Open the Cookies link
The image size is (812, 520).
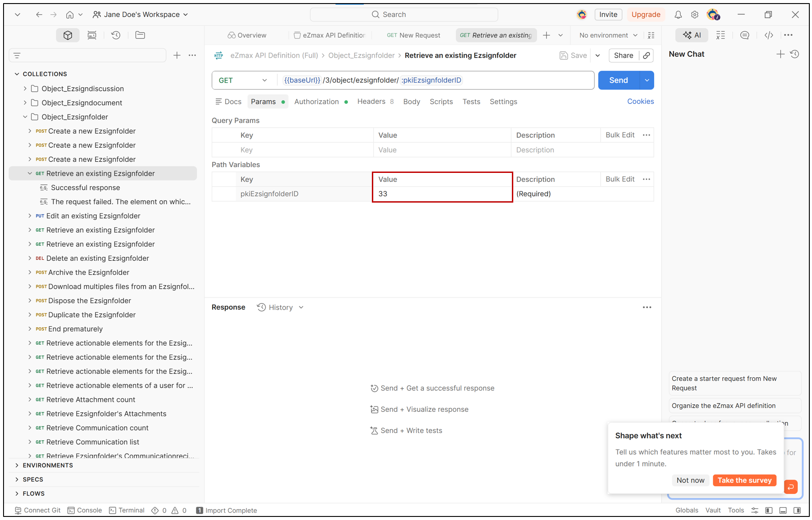(640, 102)
